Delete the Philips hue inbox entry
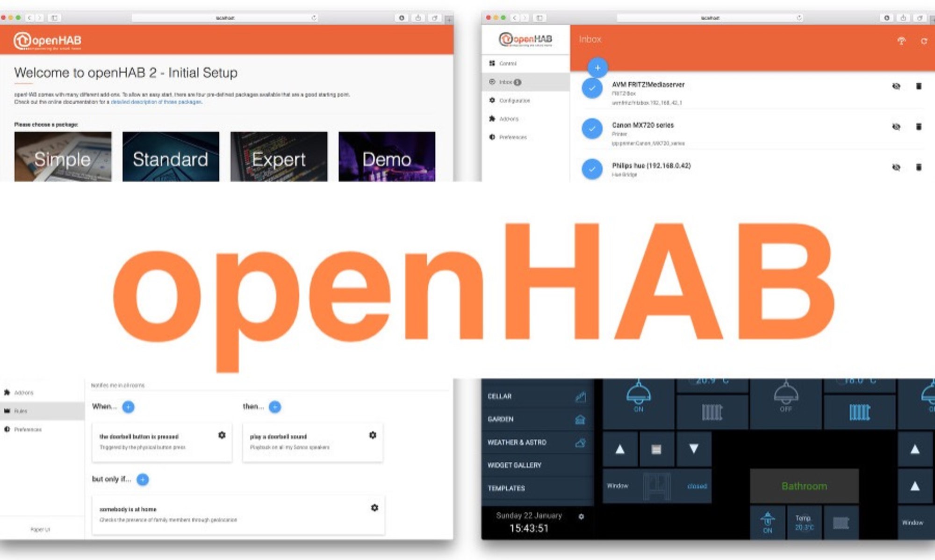Image resolution: width=935 pixels, height=560 pixels. pos(919,167)
